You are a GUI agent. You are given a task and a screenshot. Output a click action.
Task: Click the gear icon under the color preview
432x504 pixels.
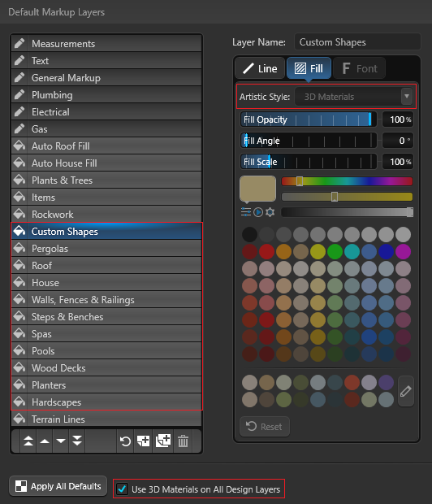click(270, 212)
